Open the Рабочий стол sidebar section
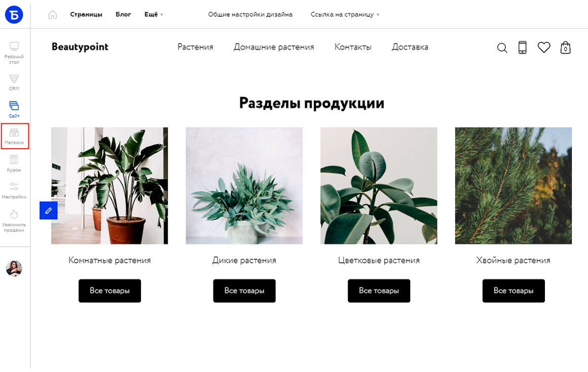588x372 pixels. 14,53
